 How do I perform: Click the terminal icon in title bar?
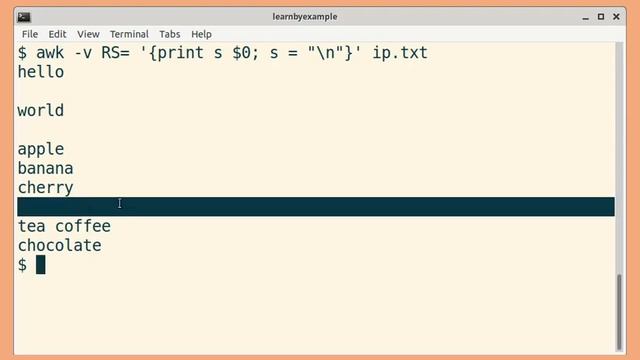[x=24, y=17]
